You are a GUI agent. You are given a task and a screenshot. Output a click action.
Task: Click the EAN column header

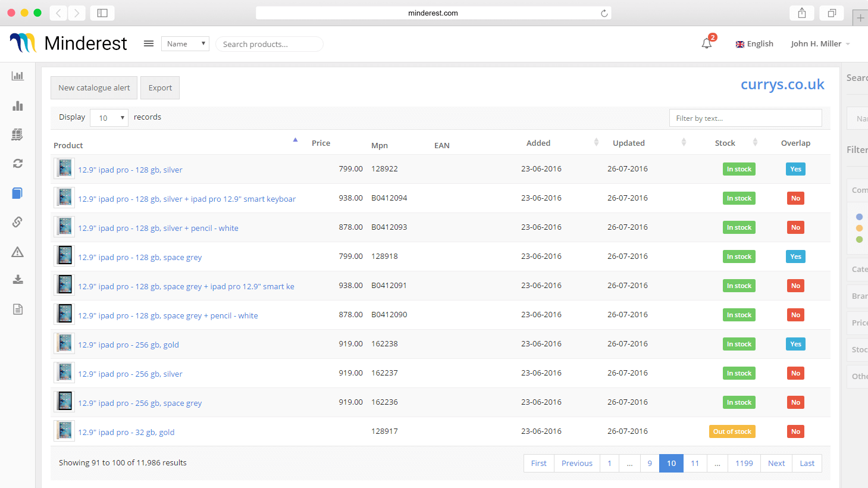tap(442, 145)
